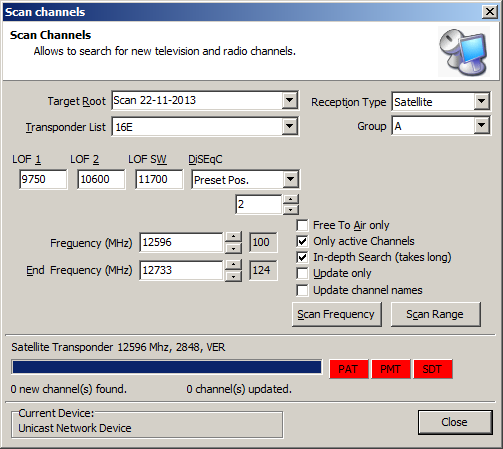Screen dimensions: 503x449
Task: Expand the Group dropdown
Action: pyautogui.click(x=481, y=126)
